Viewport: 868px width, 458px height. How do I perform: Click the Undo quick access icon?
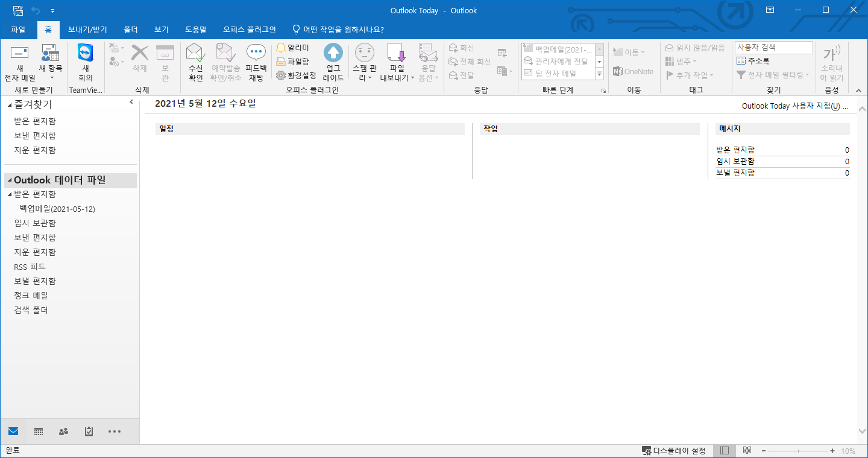pyautogui.click(x=35, y=10)
